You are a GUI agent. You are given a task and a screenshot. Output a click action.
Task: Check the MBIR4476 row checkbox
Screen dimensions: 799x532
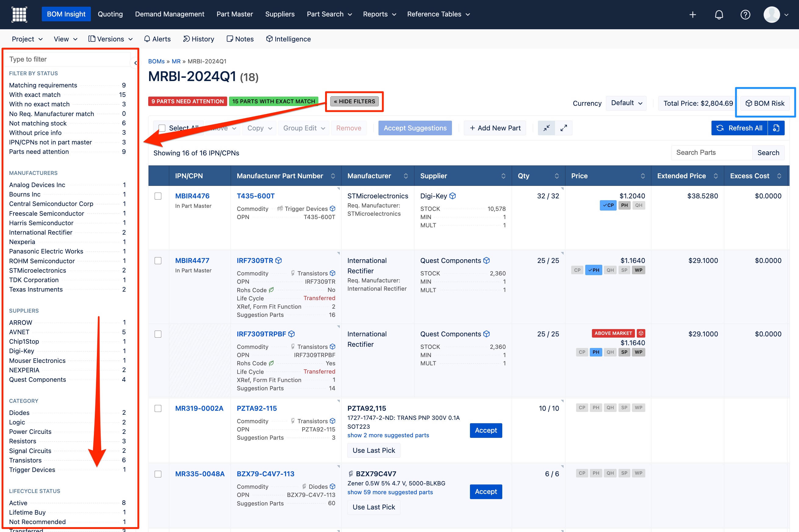[x=158, y=196]
